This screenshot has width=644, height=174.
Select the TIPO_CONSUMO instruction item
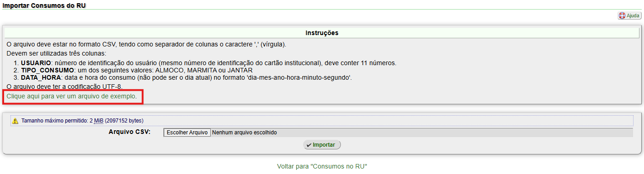tap(137, 70)
